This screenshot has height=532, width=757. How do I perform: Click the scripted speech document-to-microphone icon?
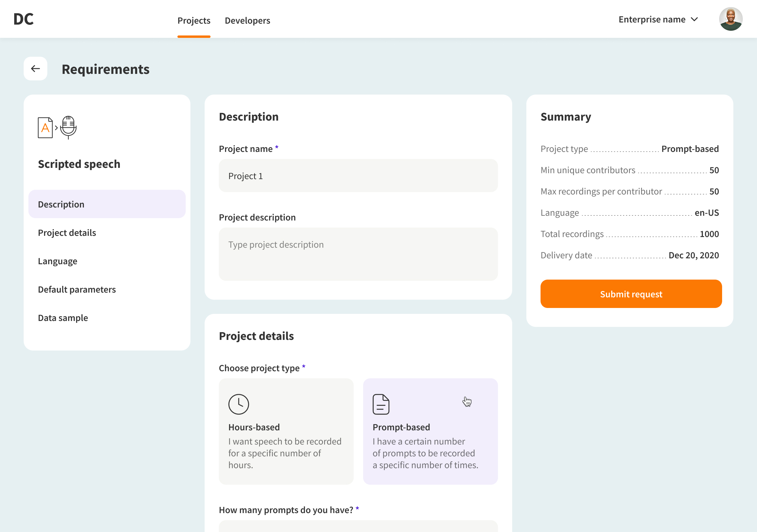pyautogui.click(x=57, y=128)
